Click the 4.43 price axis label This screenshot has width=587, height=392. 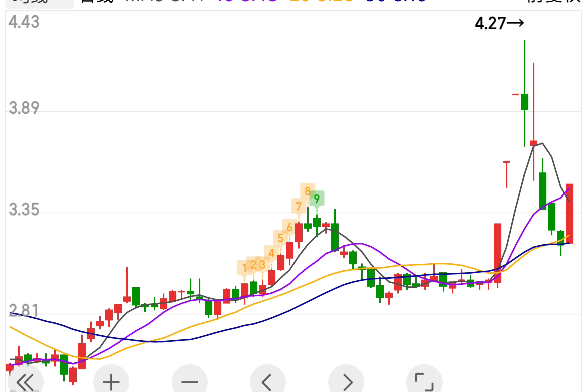pos(24,22)
